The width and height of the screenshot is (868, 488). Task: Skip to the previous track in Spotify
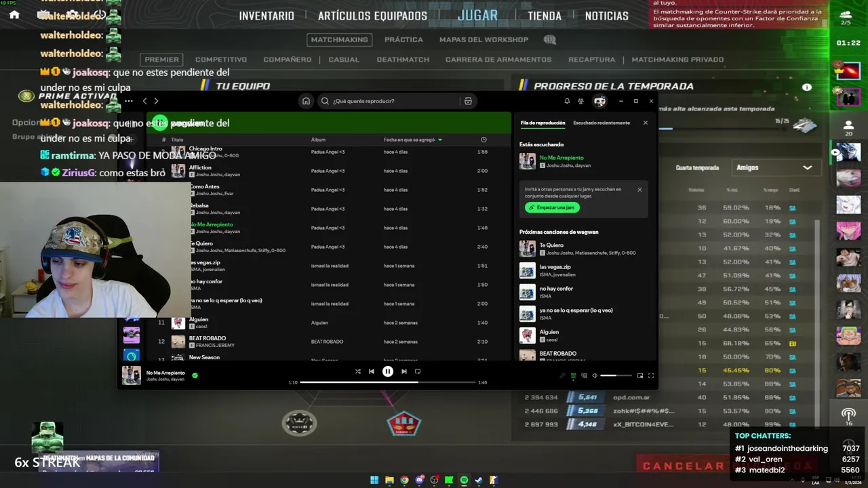pyautogui.click(x=371, y=371)
